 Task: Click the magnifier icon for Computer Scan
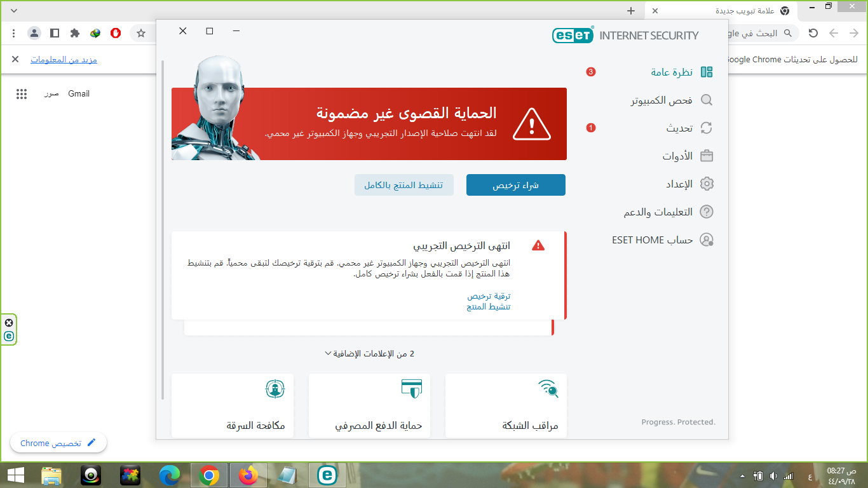click(706, 100)
